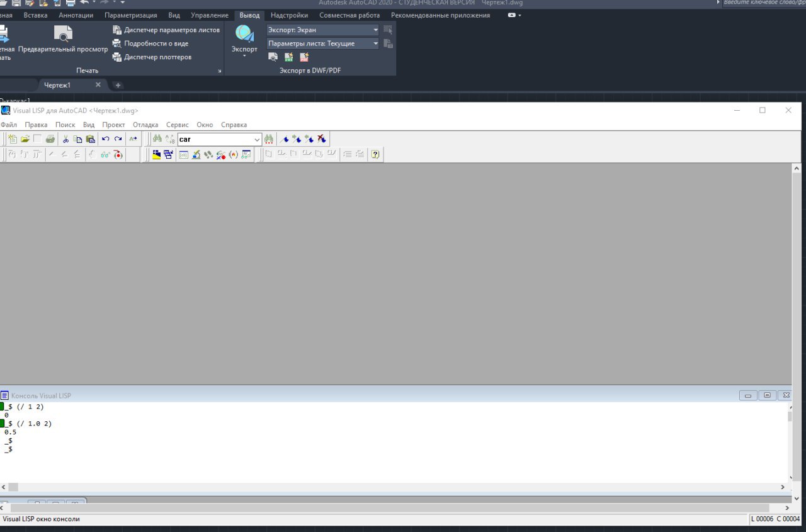The height and width of the screenshot is (532, 806).
Task: Open Find with the binoculars icon
Action: coord(157,139)
